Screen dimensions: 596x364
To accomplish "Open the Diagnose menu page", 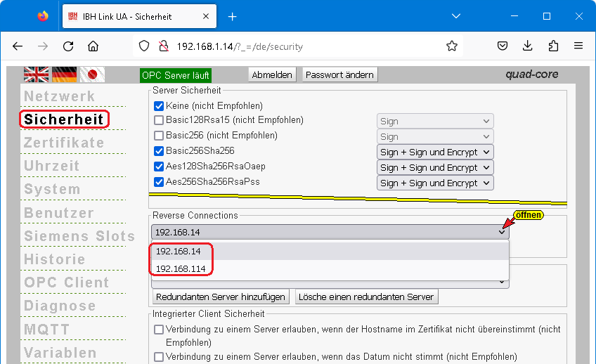I will click(x=60, y=306).
